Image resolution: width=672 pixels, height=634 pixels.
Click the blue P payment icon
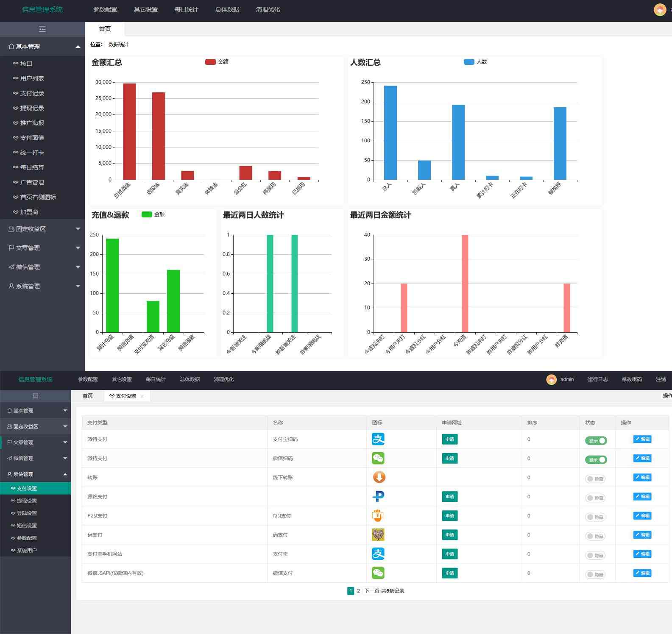[378, 496]
